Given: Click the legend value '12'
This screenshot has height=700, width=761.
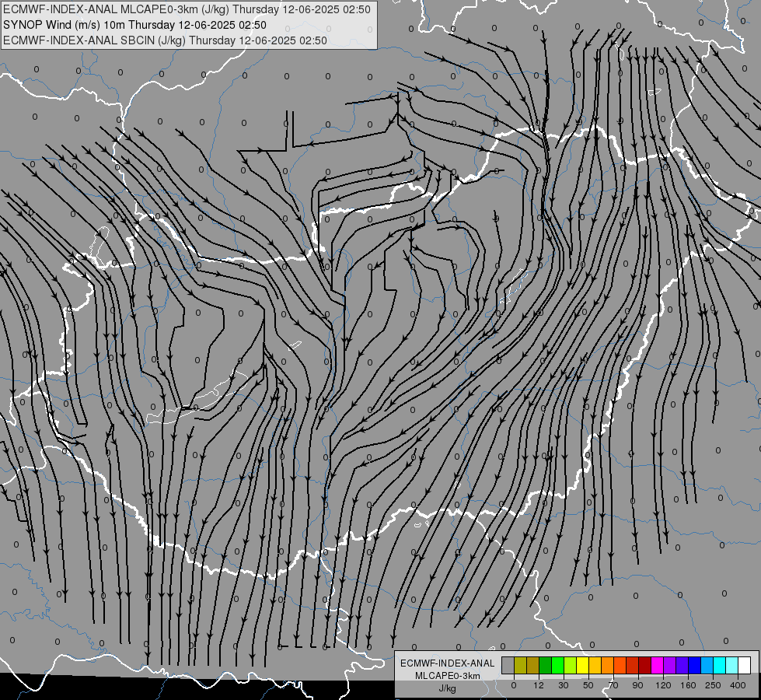Looking at the screenshot, I should coord(539,685).
